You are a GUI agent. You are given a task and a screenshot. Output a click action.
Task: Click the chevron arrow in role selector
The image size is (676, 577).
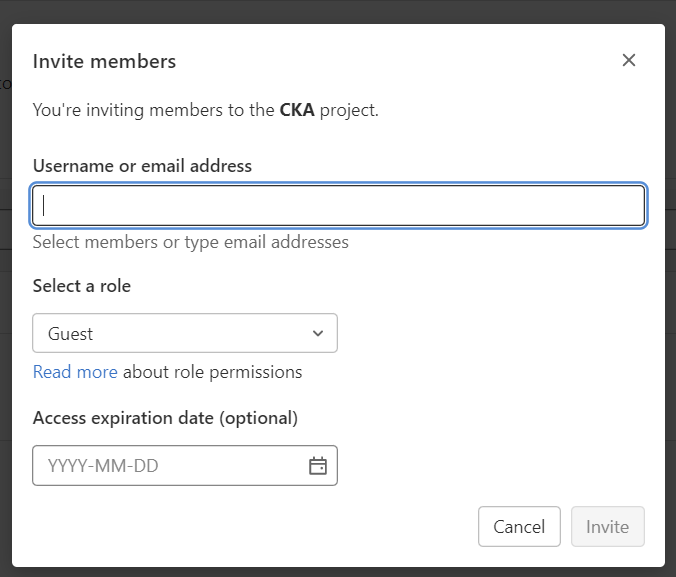[318, 333]
